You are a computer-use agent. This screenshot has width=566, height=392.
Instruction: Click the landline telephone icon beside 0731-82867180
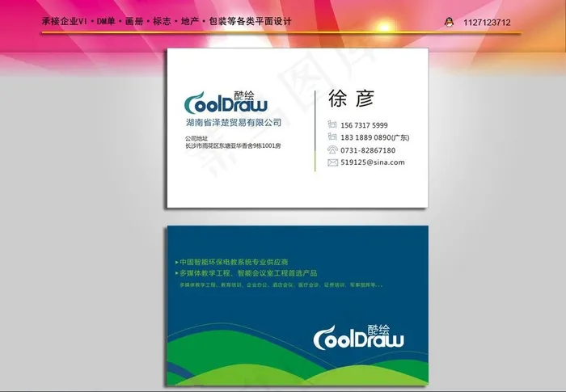click(332, 150)
